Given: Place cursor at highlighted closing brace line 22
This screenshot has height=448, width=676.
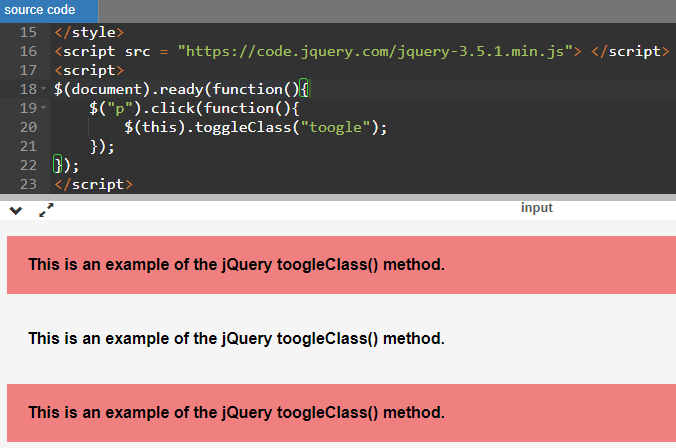Looking at the screenshot, I should point(58,165).
